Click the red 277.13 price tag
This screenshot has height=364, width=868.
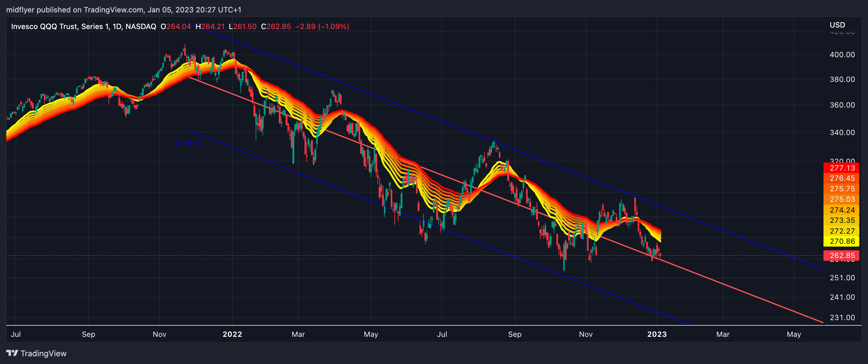coord(841,168)
